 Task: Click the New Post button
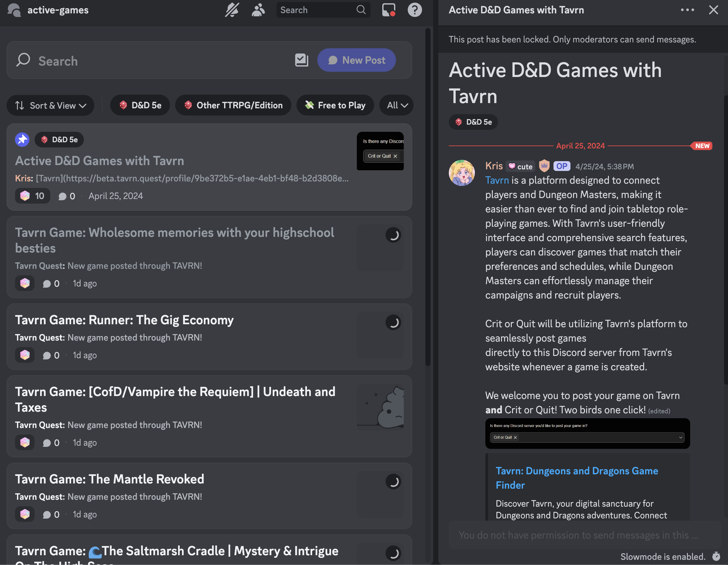356,60
